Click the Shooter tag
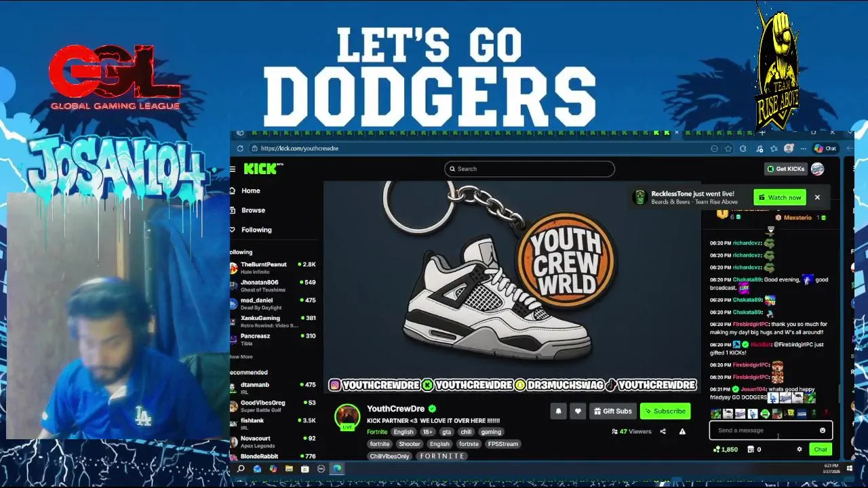Screen dimensions: 868x488 409,444
